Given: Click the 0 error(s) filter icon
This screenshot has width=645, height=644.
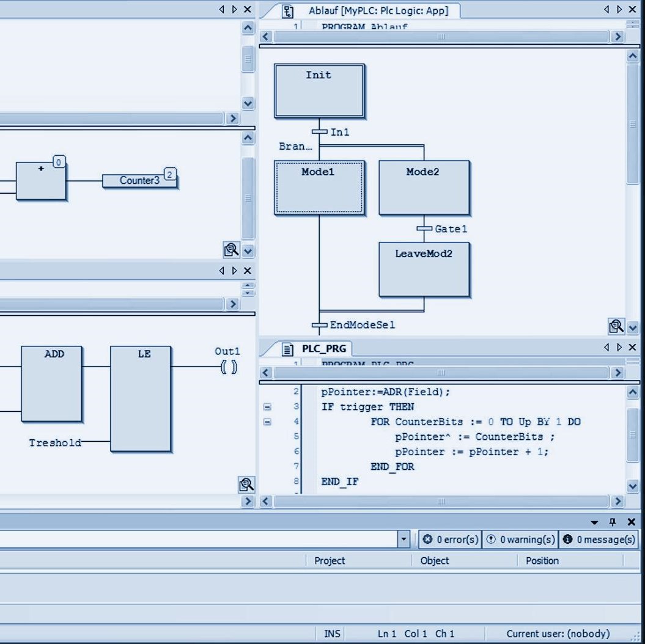Looking at the screenshot, I should point(427,540).
